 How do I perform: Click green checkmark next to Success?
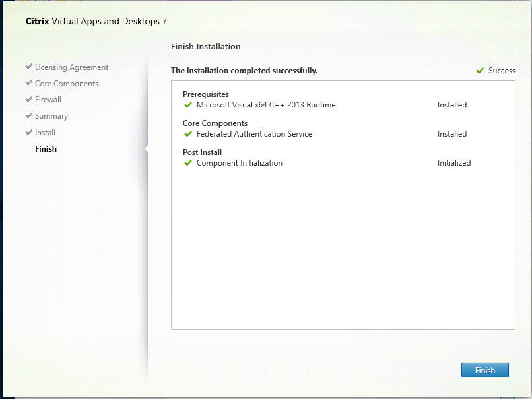tap(480, 70)
